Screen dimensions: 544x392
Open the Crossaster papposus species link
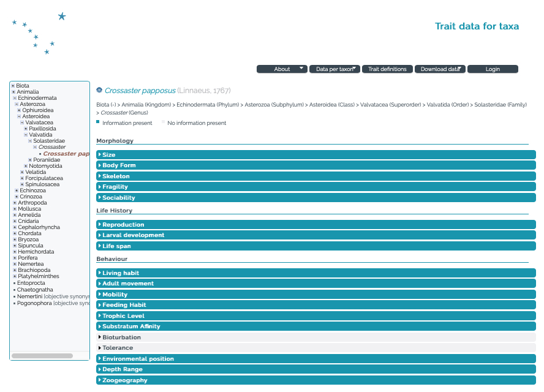tap(140, 91)
